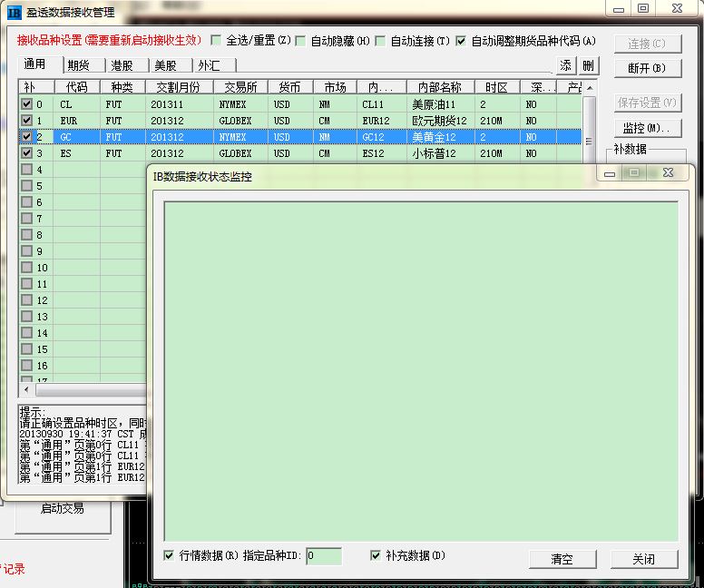Click the 添 add row button
Viewport: 704px width, 588px height.
point(566,65)
